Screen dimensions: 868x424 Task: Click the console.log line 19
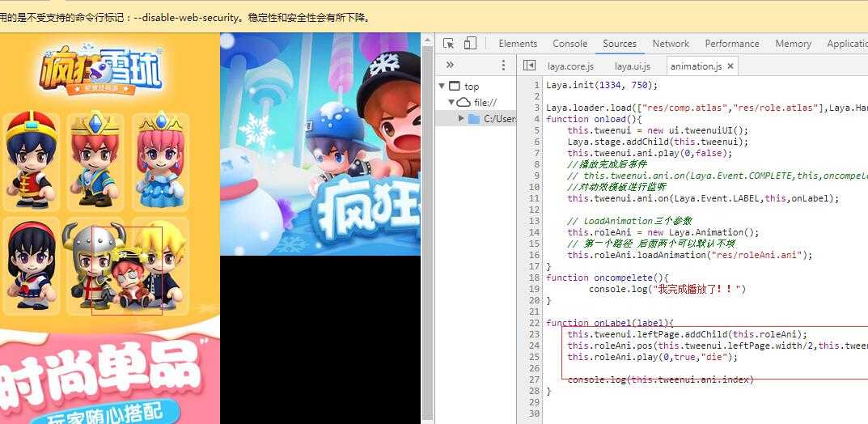point(667,289)
